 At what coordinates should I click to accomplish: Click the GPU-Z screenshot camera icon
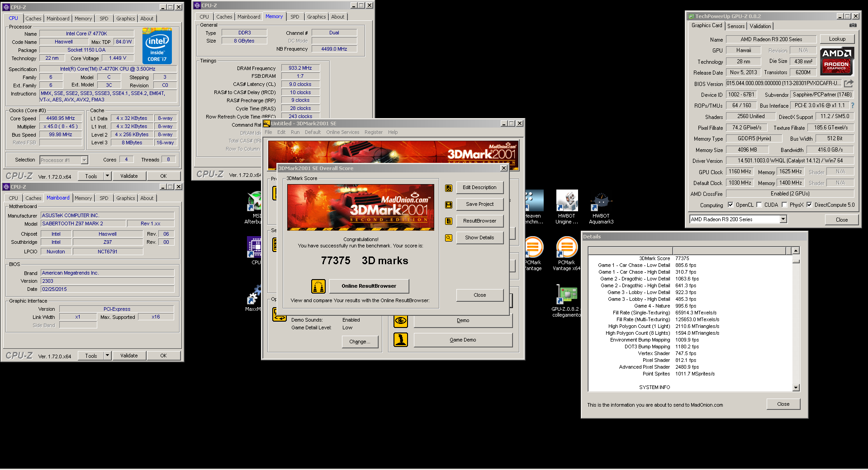point(853,26)
